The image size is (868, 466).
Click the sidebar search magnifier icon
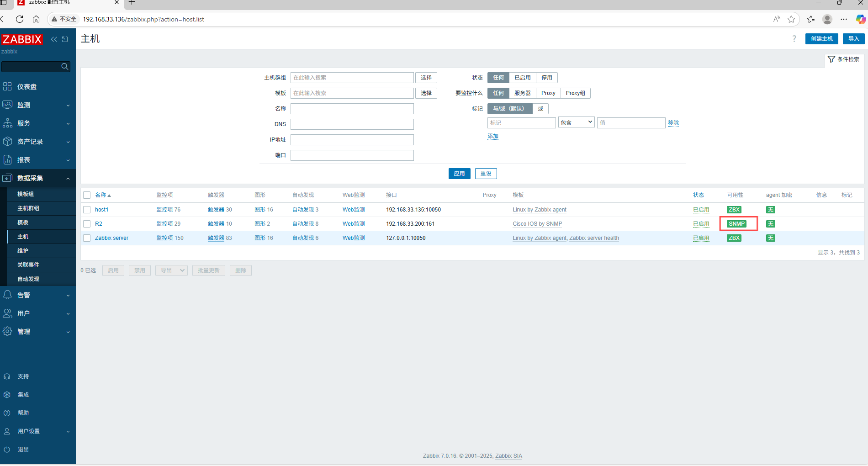click(x=65, y=67)
